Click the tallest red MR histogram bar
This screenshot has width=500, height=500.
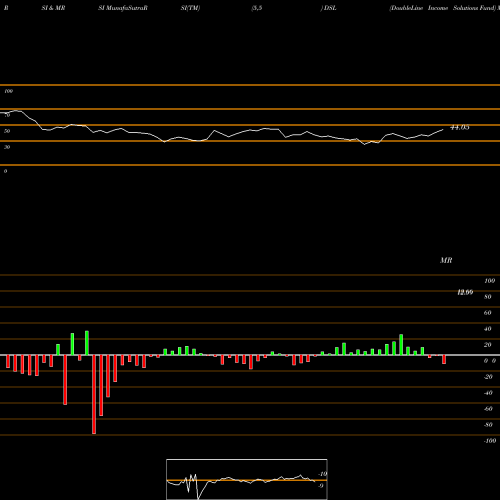point(94,394)
